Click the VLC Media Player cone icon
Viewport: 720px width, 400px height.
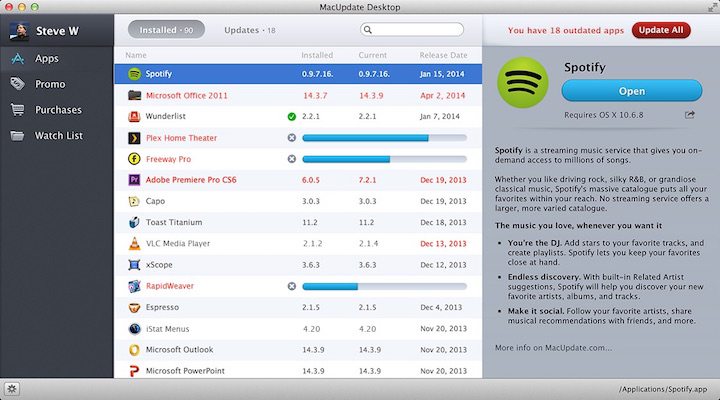click(134, 243)
